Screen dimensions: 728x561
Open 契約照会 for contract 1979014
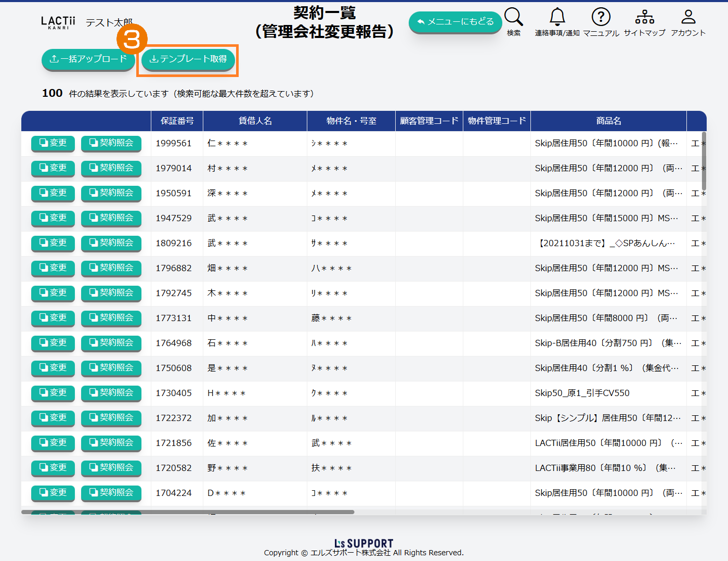(111, 168)
